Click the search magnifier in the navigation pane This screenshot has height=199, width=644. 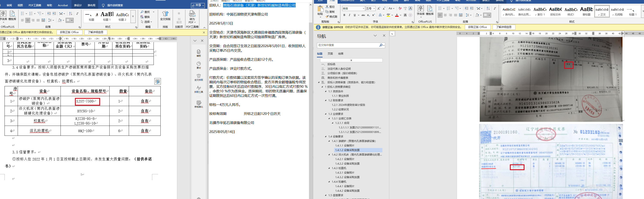point(381,45)
